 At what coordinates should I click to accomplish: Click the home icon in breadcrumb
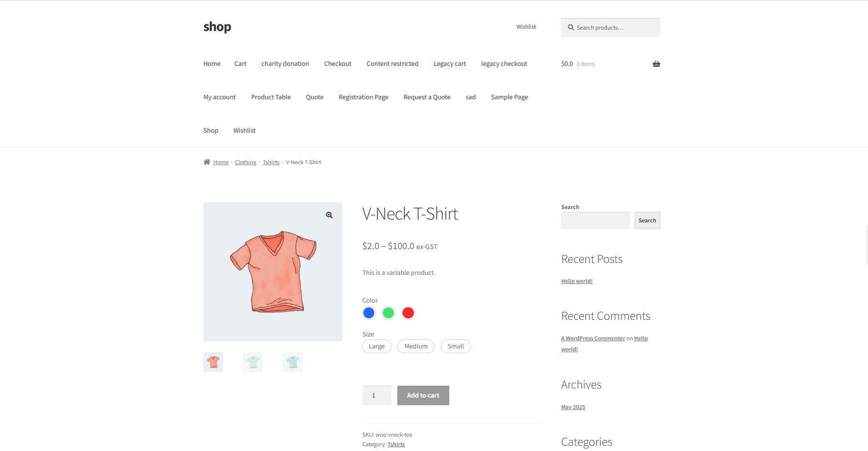click(x=207, y=162)
